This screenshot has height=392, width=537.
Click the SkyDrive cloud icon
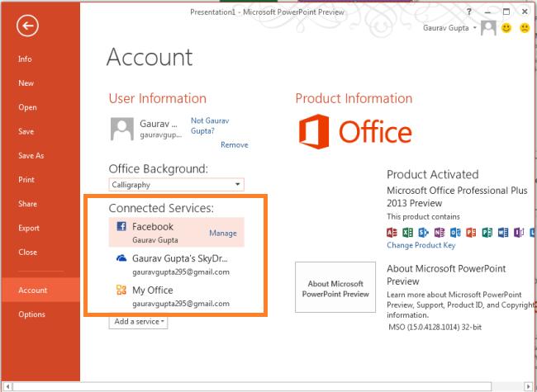[121, 258]
